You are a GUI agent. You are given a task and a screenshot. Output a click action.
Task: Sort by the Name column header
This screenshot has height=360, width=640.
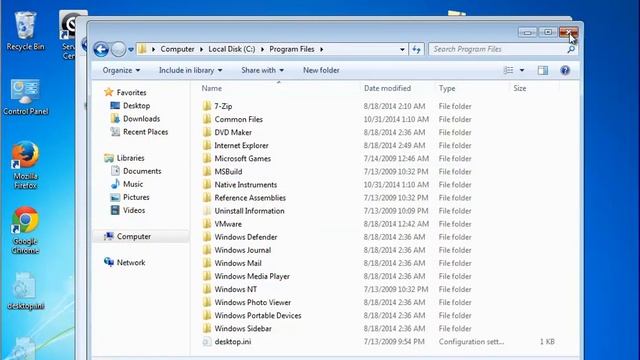tap(212, 88)
